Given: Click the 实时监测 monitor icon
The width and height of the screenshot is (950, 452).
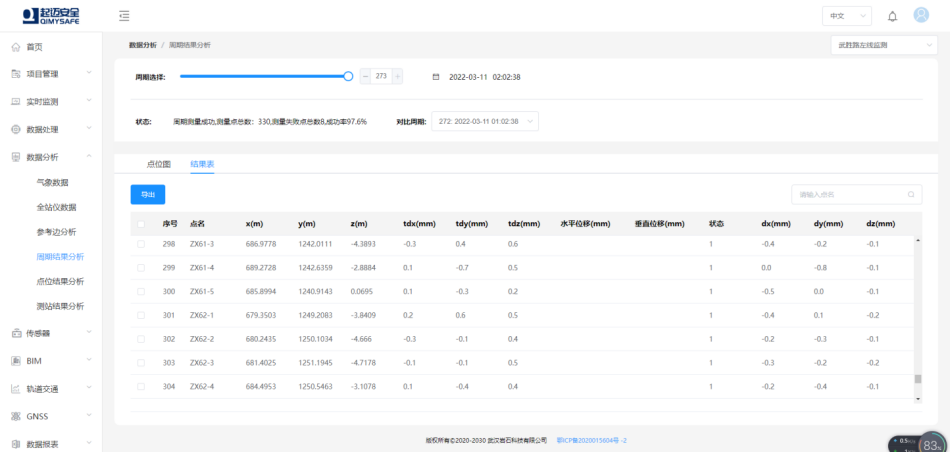Looking at the screenshot, I should (16, 102).
